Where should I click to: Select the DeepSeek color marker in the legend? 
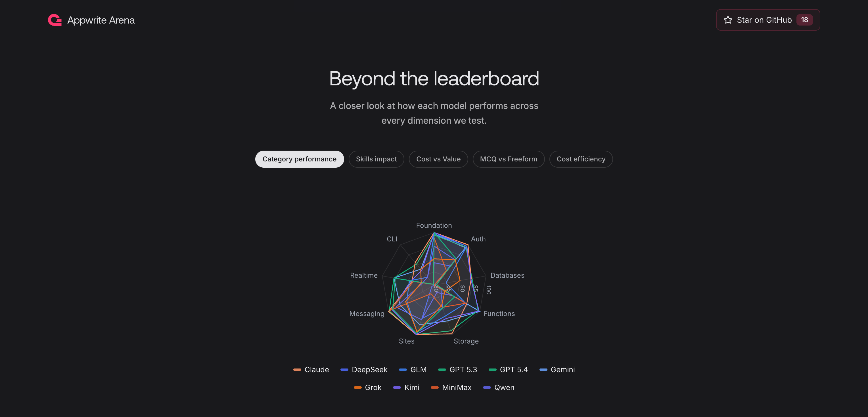tap(344, 369)
